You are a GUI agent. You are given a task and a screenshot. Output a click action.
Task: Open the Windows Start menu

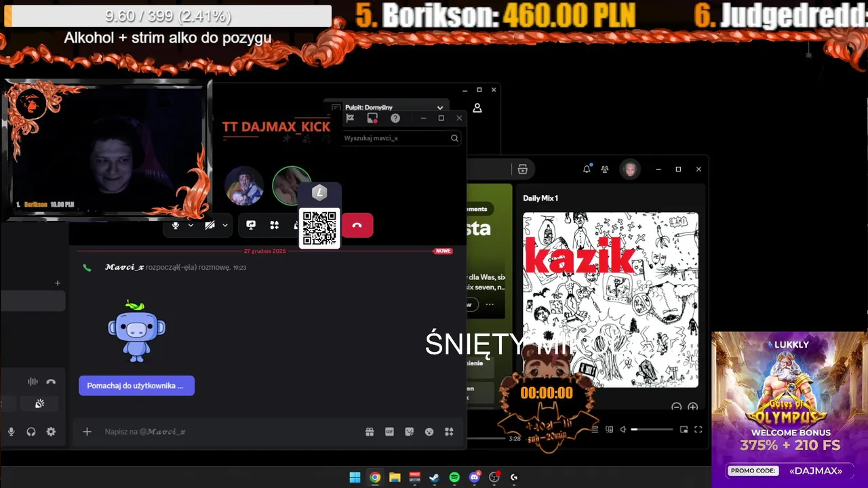click(x=355, y=477)
